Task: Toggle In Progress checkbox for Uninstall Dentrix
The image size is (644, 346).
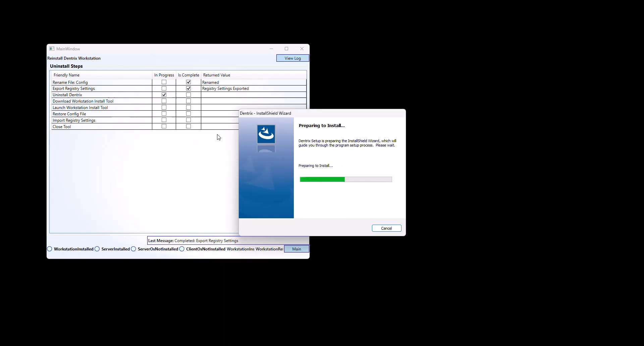Action: [x=164, y=95]
